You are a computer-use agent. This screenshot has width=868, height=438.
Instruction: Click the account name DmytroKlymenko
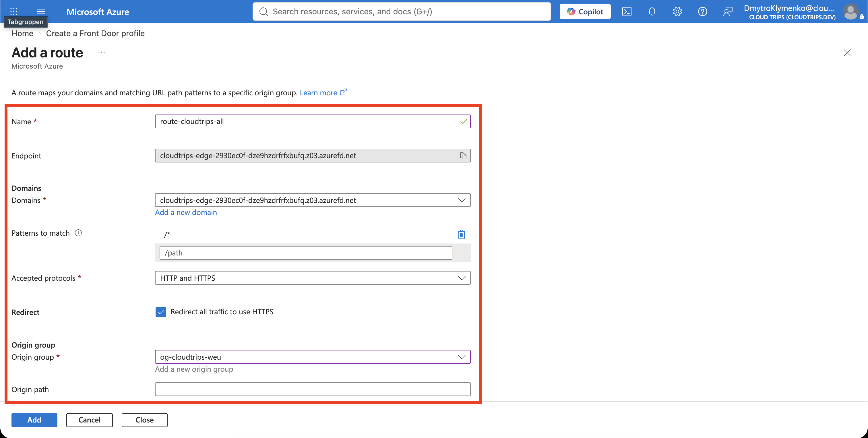pos(789,8)
